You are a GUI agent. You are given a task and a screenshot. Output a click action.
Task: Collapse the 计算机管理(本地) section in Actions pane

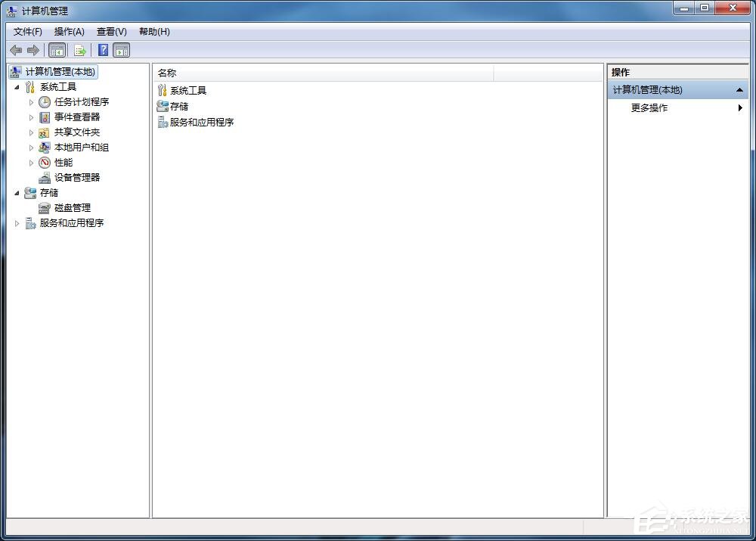tap(740, 89)
